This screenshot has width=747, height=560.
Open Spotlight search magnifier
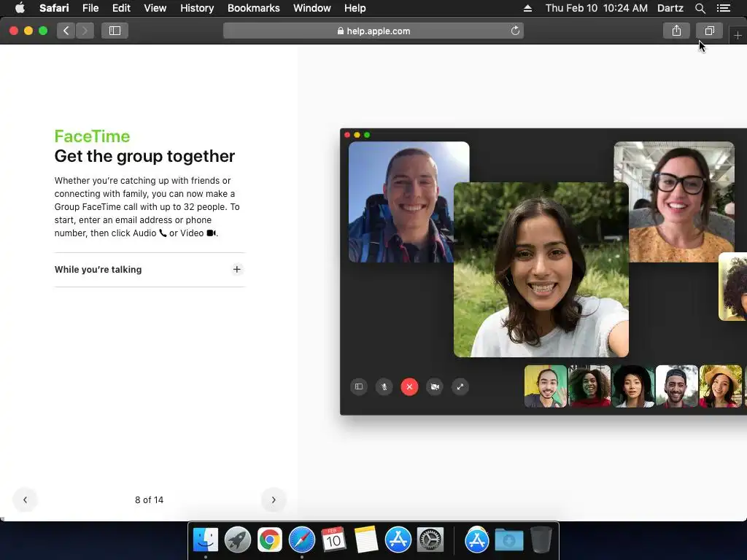700,8
